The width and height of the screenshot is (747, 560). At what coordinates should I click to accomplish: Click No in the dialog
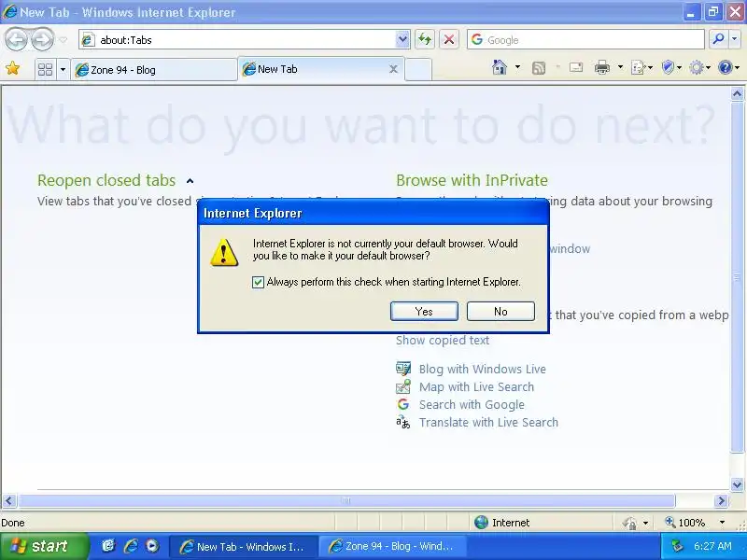click(500, 312)
